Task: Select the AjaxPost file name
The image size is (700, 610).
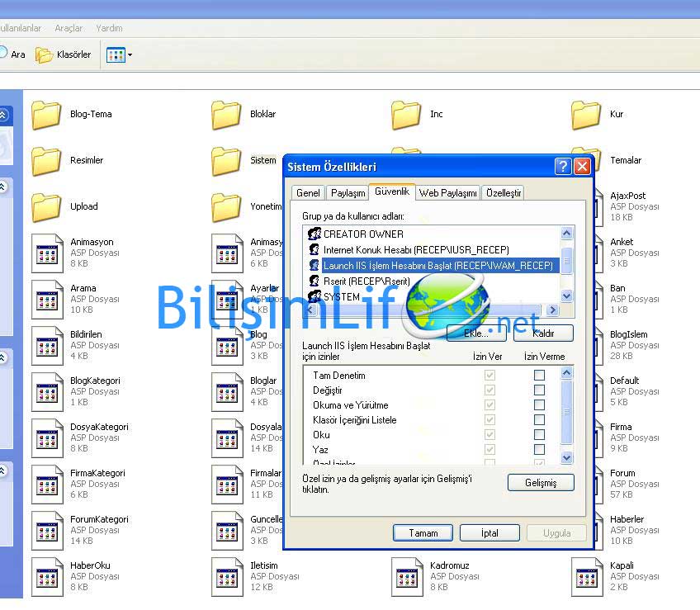Action: 627,196
